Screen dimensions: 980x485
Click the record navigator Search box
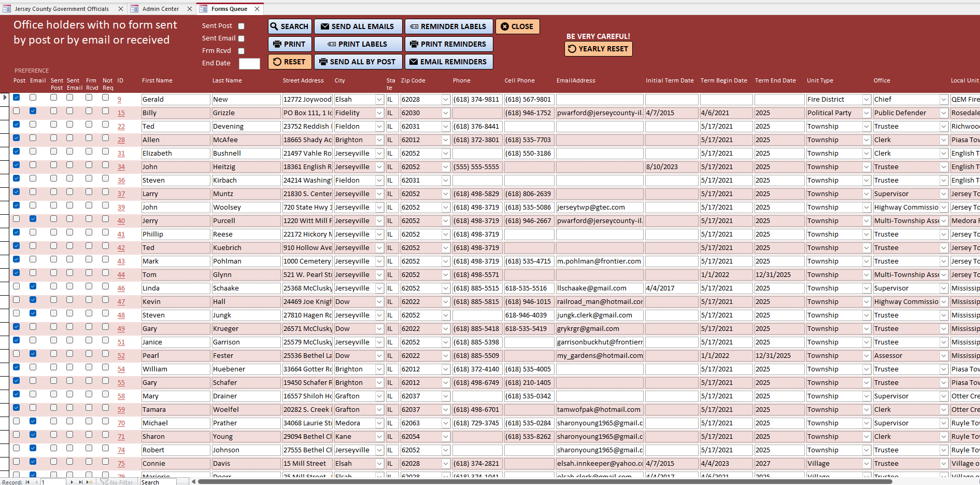pos(158,482)
